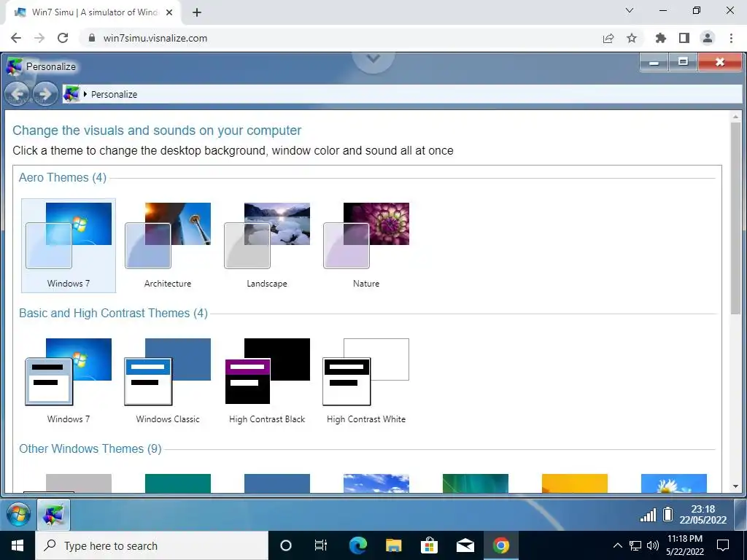Click Type here to search box
747x560 pixels.
[152, 545]
